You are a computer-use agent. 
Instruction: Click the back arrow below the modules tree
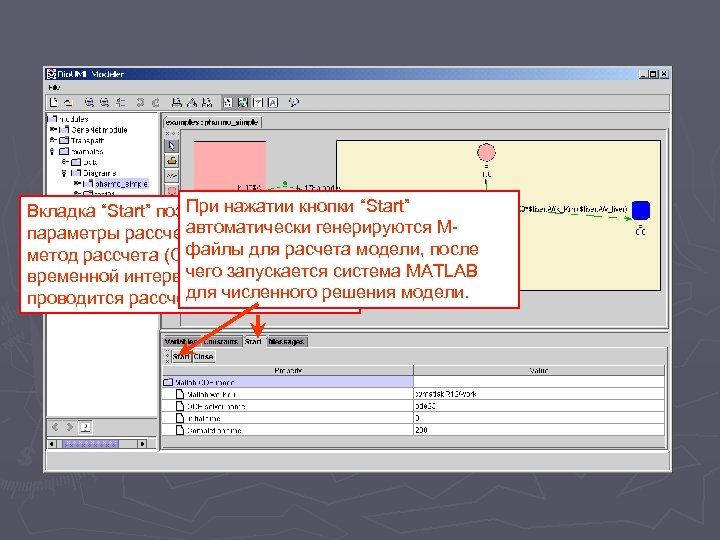[x=55, y=427]
